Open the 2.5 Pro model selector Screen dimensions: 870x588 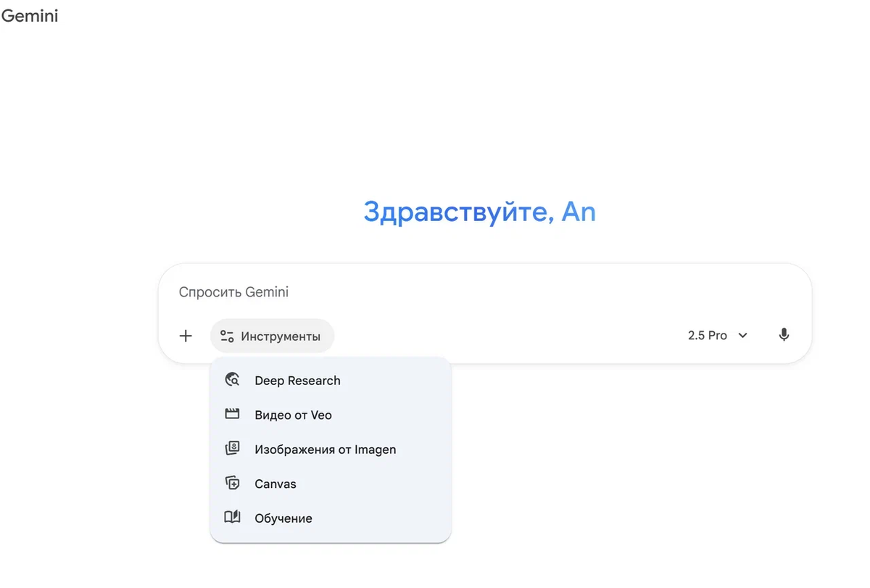pos(708,335)
